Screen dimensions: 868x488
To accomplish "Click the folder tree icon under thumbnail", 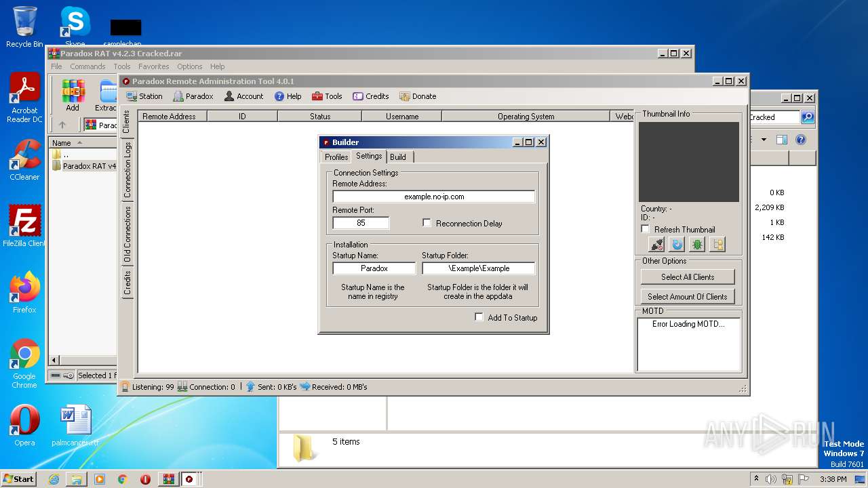I will pyautogui.click(x=717, y=245).
